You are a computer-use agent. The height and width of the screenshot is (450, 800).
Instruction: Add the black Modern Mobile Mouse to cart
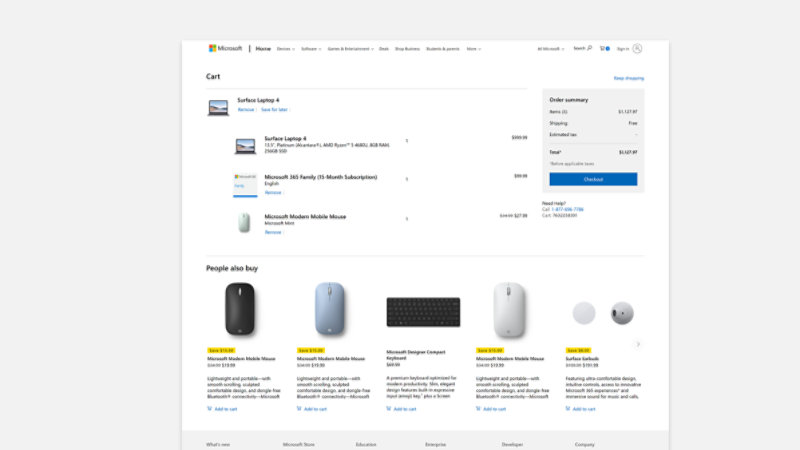[225, 408]
